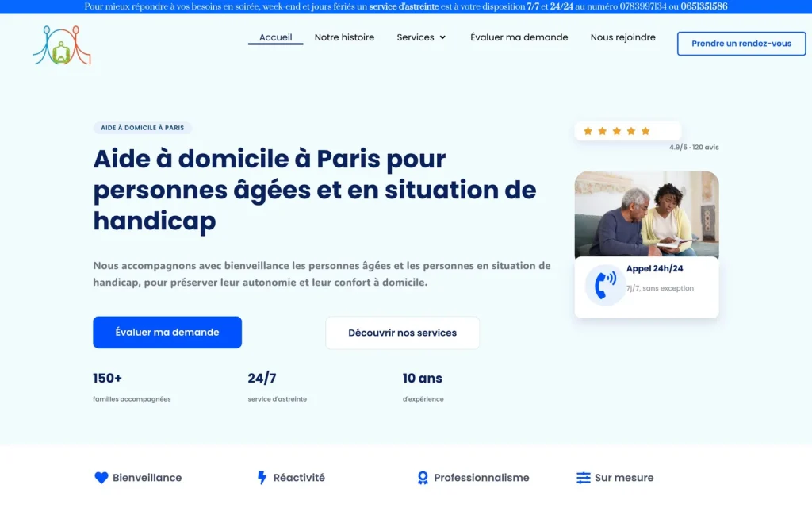Open Évaluer ma demande in navigation

[519, 37]
